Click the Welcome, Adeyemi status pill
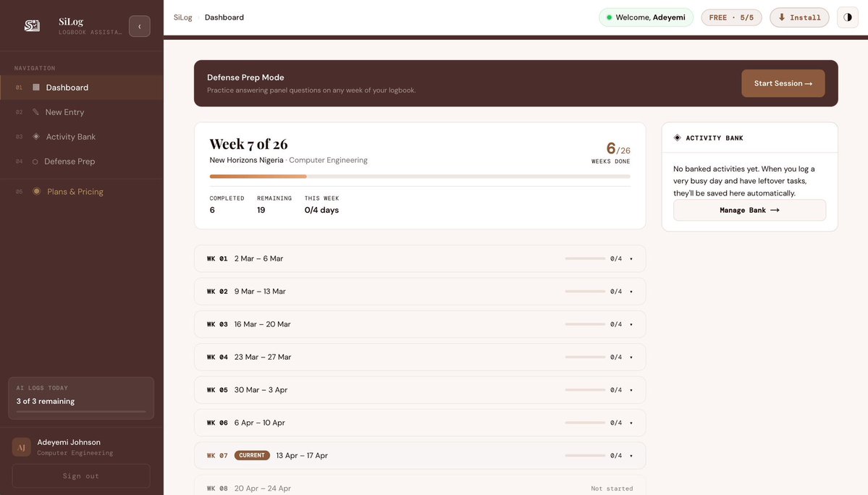Viewport: 868px width, 495px height. 646,17
